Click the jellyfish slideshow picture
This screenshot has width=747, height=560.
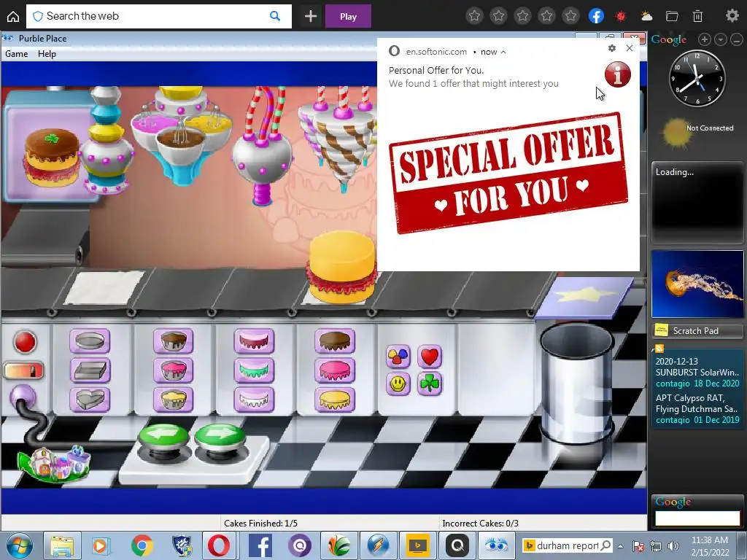697,284
